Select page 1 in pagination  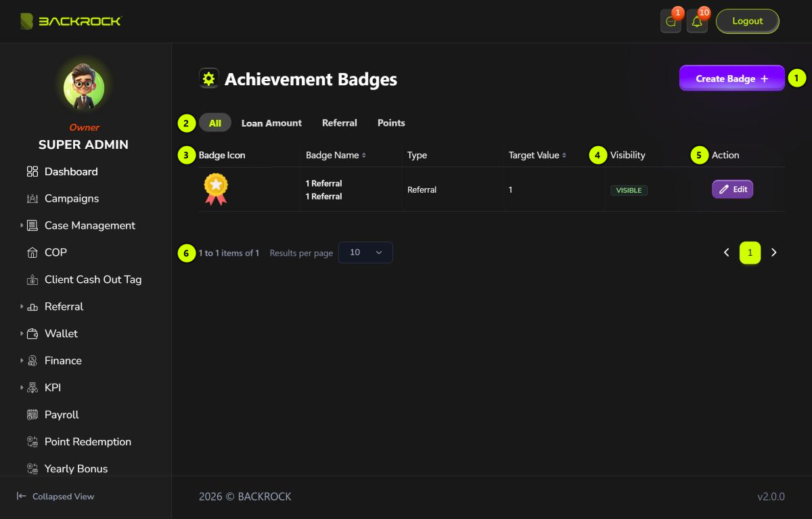[750, 252]
